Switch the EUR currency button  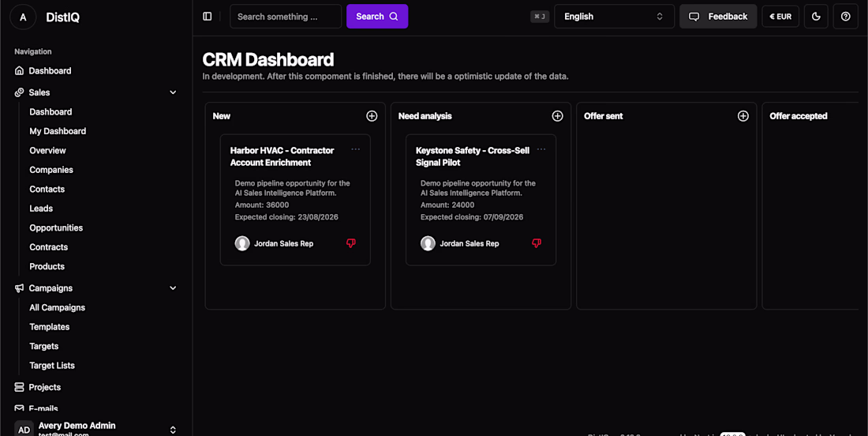click(x=780, y=17)
